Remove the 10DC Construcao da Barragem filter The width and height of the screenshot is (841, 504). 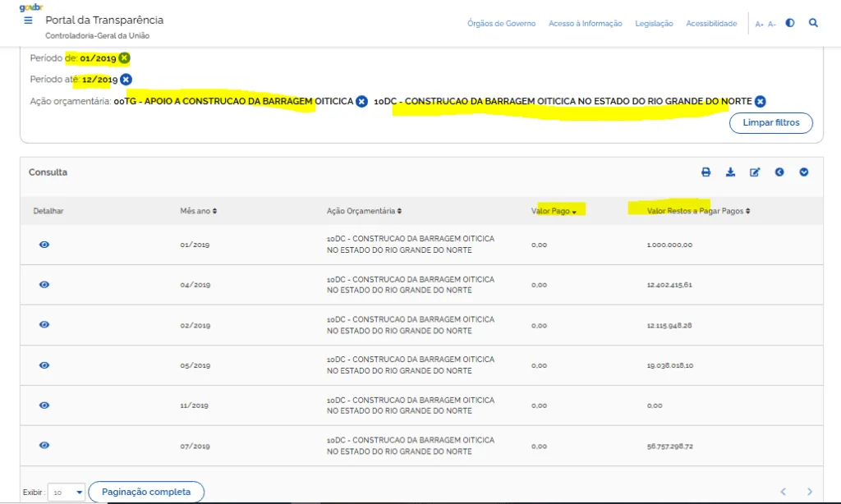pos(760,101)
